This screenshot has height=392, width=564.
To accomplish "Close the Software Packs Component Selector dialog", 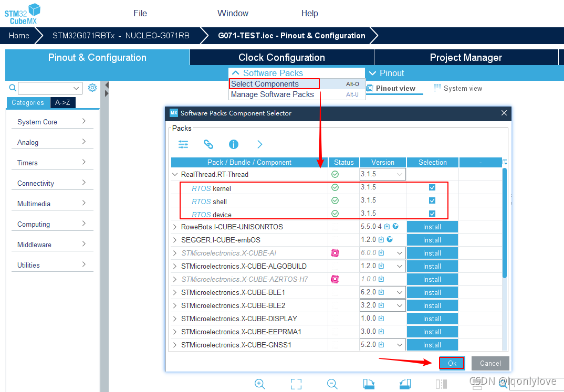I will (504, 113).
